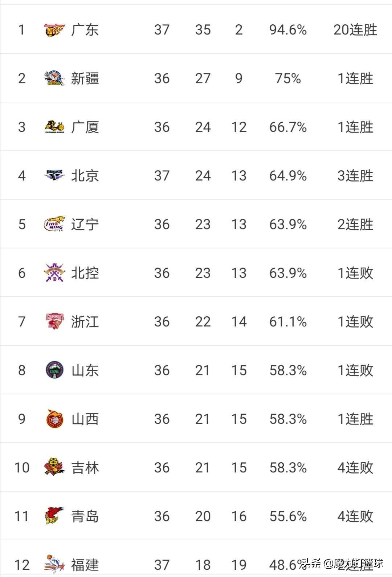The width and height of the screenshot is (392, 577).
Task: Click the Fujian team logo
Action: 54,564
